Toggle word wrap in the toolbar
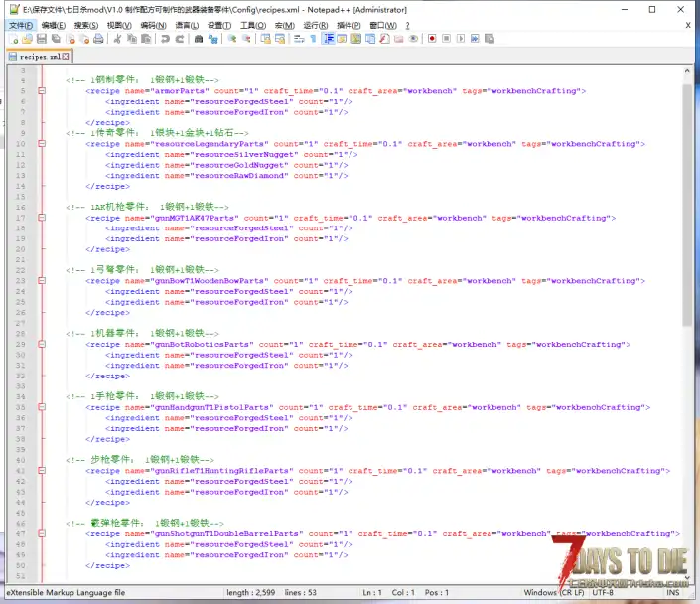 point(299,39)
